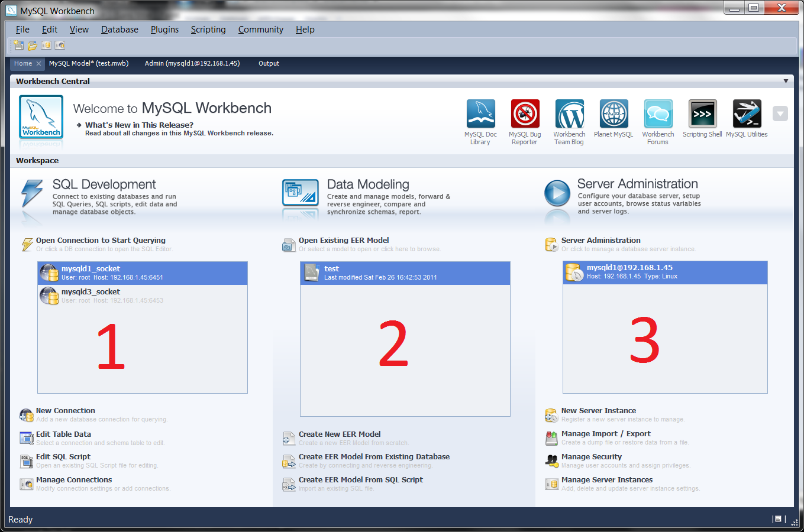This screenshot has height=532, width=804.
Task: Expand the shortcut icons dropdown arrow
Action: [x=780, y=113]
